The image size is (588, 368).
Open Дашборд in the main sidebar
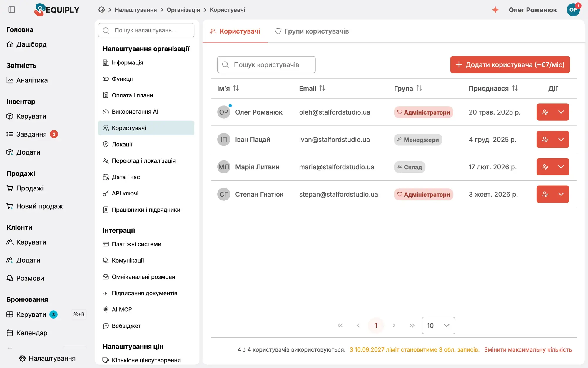coord(26,44)
